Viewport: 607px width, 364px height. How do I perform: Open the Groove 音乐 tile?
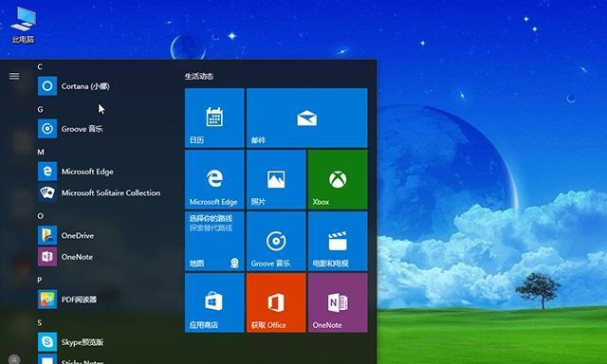click(x=276, y=241)
